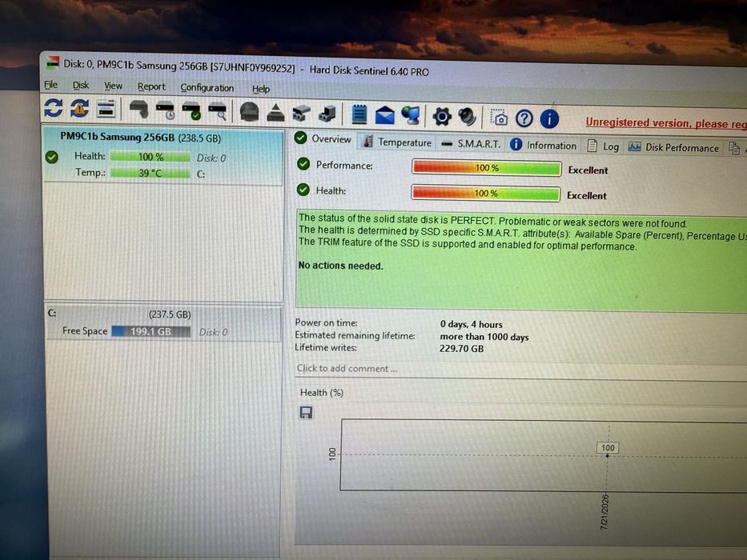
Task: Click the 'Estimated remaining lifetime:' label
Action: click(x=355, y=335)
